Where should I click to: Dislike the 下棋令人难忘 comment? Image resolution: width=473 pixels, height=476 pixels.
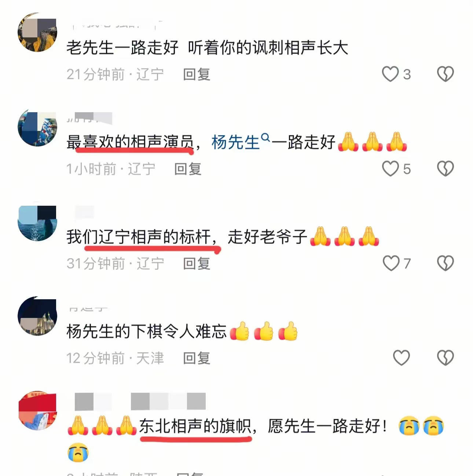[x=445, y=358]
